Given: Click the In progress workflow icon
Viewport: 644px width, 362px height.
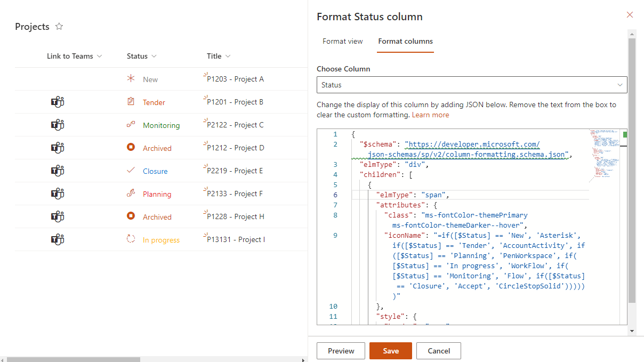Looking at the screenshot, I should click(x=131, y=239).
